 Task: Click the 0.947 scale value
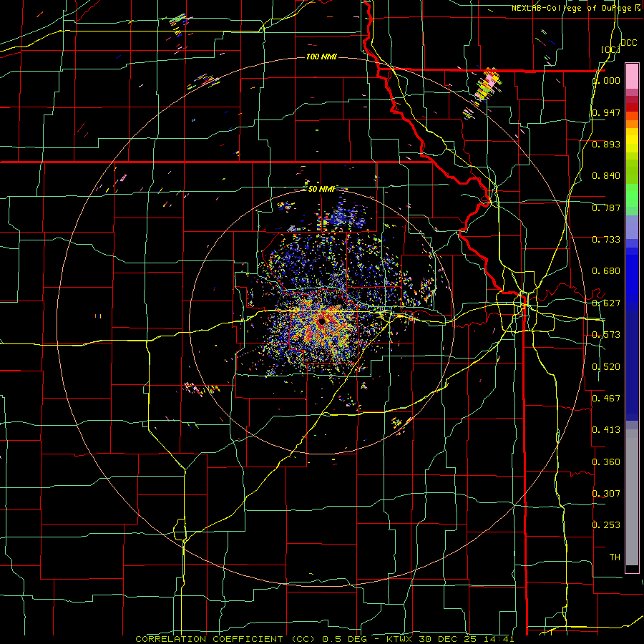(x=606, y=112)
